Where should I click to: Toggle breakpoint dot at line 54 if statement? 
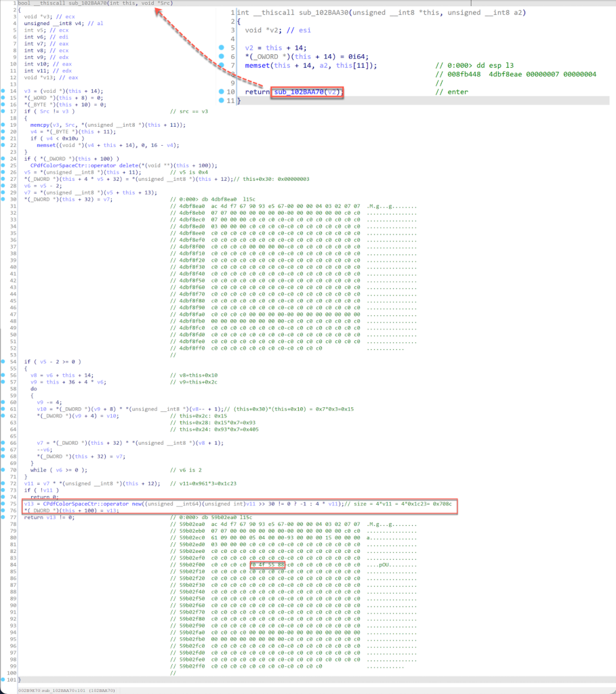pyautogui.click(x=3, y=362)
